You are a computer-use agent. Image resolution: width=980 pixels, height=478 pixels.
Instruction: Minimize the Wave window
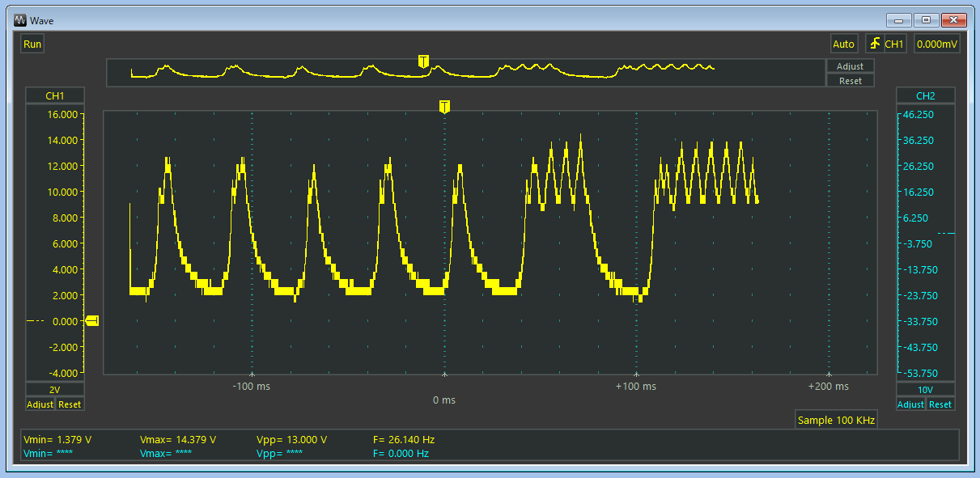pos(899,19)
